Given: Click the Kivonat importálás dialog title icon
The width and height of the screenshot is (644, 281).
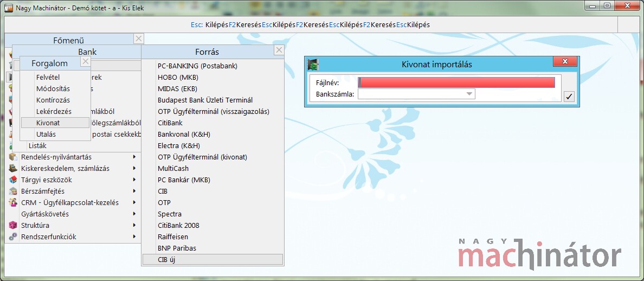Looking at the screenshot, I should (x=313, y=65).
